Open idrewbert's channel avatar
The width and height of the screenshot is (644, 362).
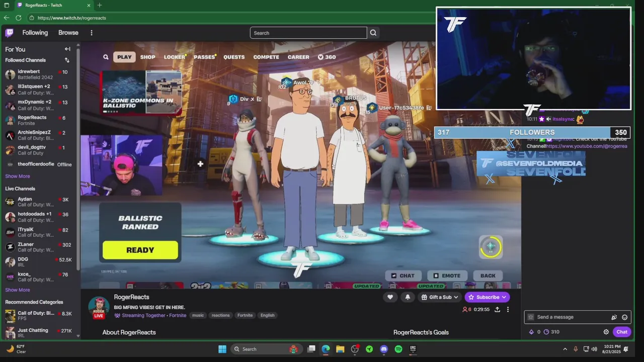point(10,74)
